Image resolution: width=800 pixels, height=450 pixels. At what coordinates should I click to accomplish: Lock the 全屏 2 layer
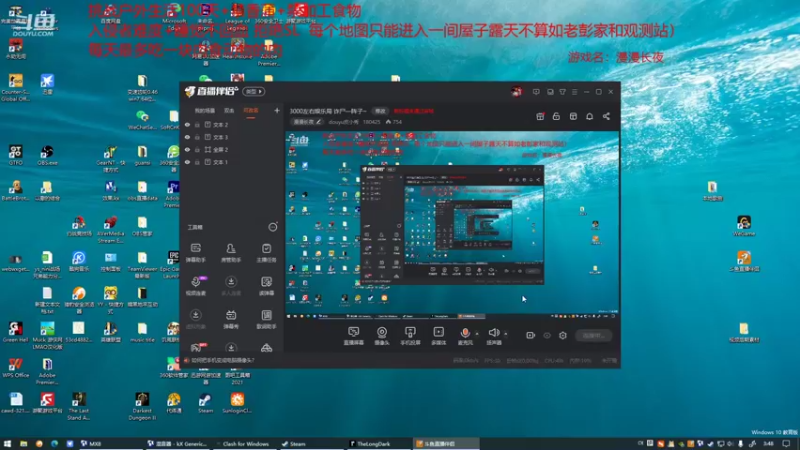coord(197,149)
